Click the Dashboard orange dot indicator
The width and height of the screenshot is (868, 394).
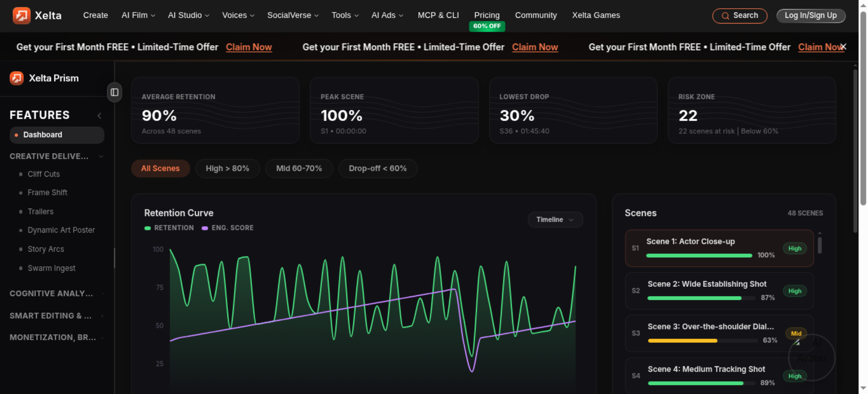click(x=16, y=135)
